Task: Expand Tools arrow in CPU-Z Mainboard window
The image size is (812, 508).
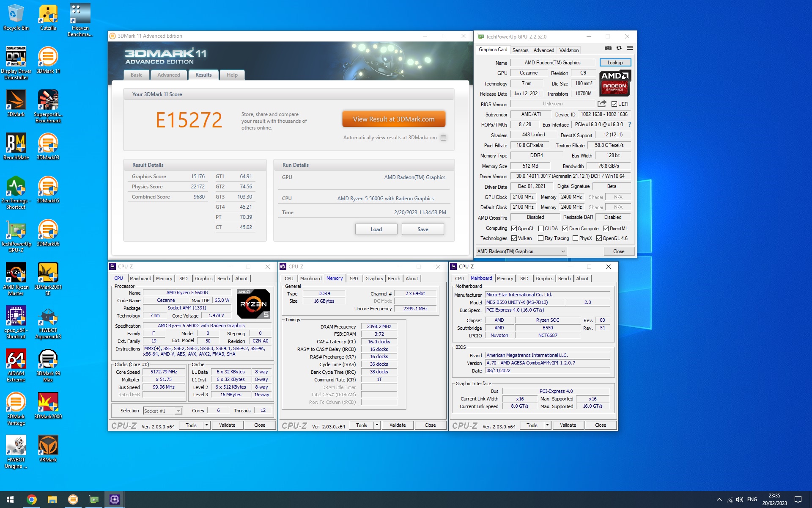Action: 547,425
